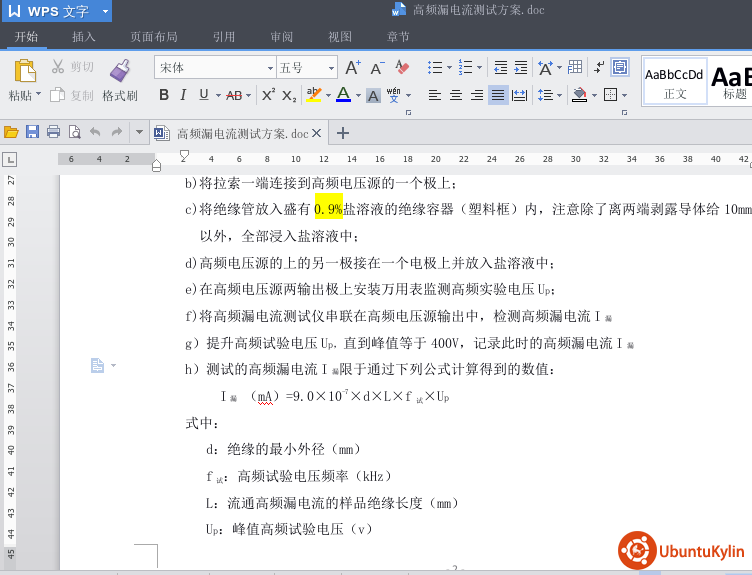Image resolution: width=752 pixels, height=575 pixels.
Task: Click the Save icon in quick access toolbar
Action: (x=32, y=132)
